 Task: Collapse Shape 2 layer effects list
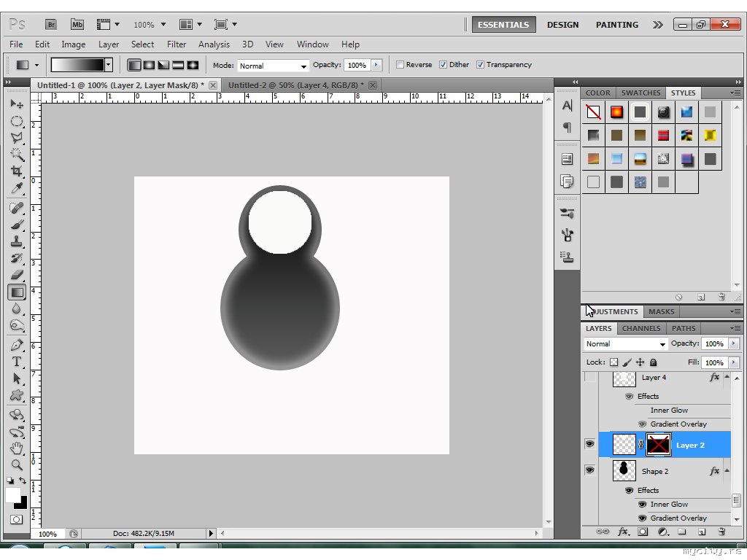click(726, 472)
